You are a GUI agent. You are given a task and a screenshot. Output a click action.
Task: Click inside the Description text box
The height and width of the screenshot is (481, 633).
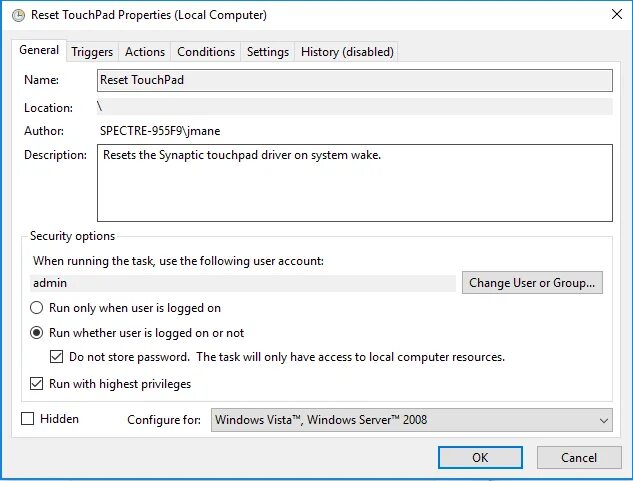click(x=354, y=183)
